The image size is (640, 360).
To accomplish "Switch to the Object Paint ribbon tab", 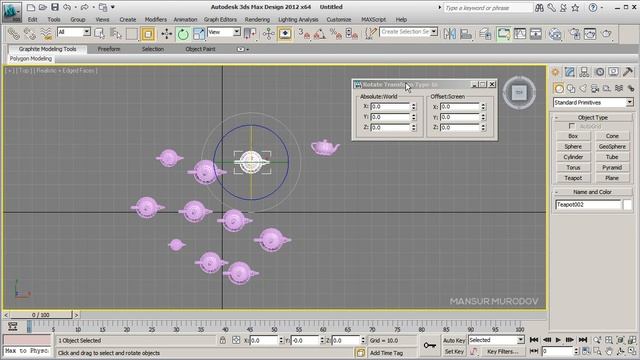I will (200, 49).
